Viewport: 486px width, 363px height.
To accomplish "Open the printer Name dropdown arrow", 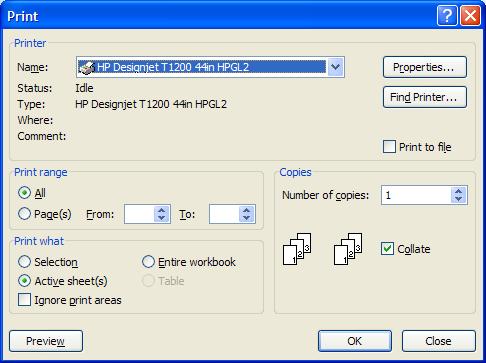I will 335,67.
